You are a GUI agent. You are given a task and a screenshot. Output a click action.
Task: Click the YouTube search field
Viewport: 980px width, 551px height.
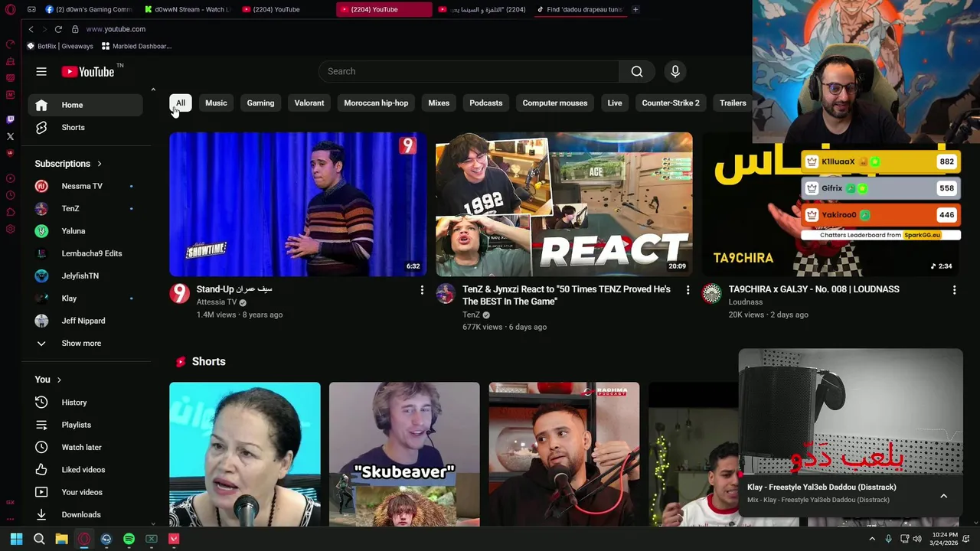(469, 71)
